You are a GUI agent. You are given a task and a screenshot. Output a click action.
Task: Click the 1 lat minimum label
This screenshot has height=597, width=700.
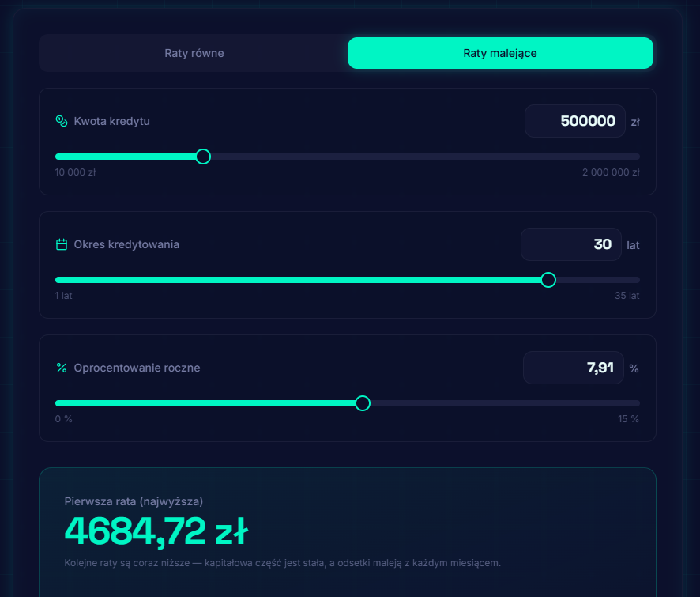point(63,296)
